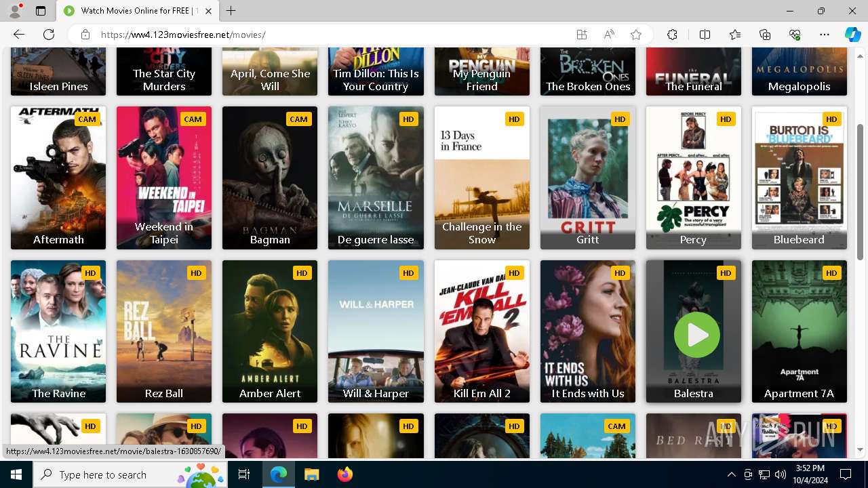Open Challenge in the Snow movie
Image resolution: width=868 pixels, height=488 pixels.
pyautogui.click(x=482, y=178)
